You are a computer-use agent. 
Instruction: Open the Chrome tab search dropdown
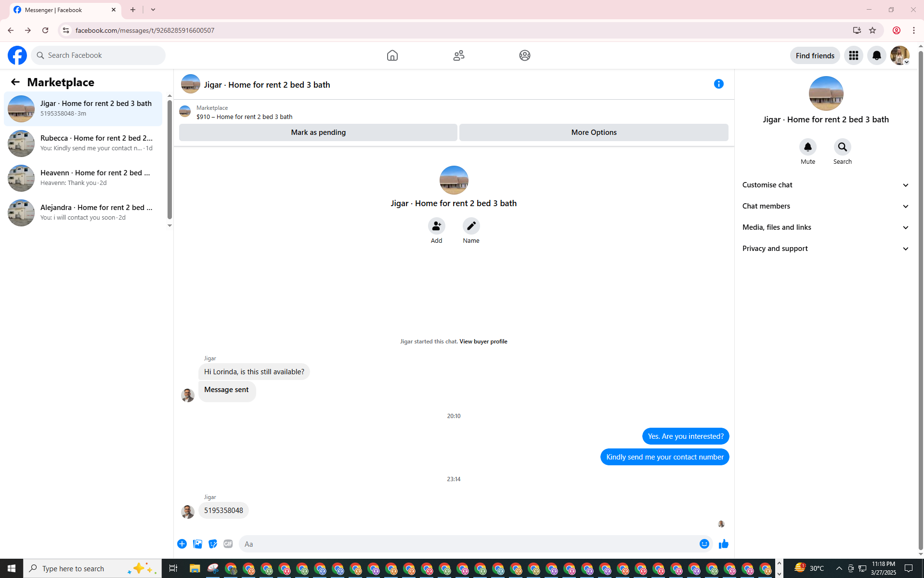pos(153,10)
